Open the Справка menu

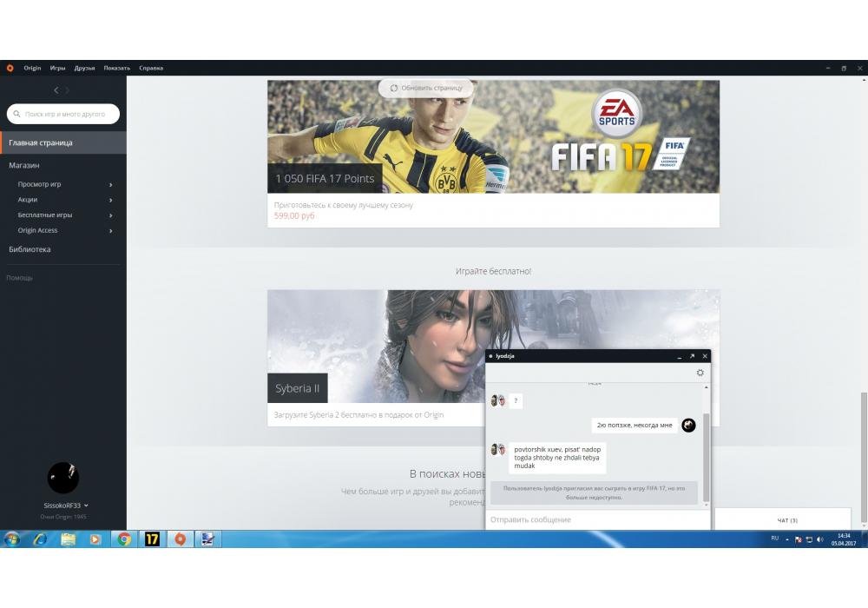click(151, 68)
